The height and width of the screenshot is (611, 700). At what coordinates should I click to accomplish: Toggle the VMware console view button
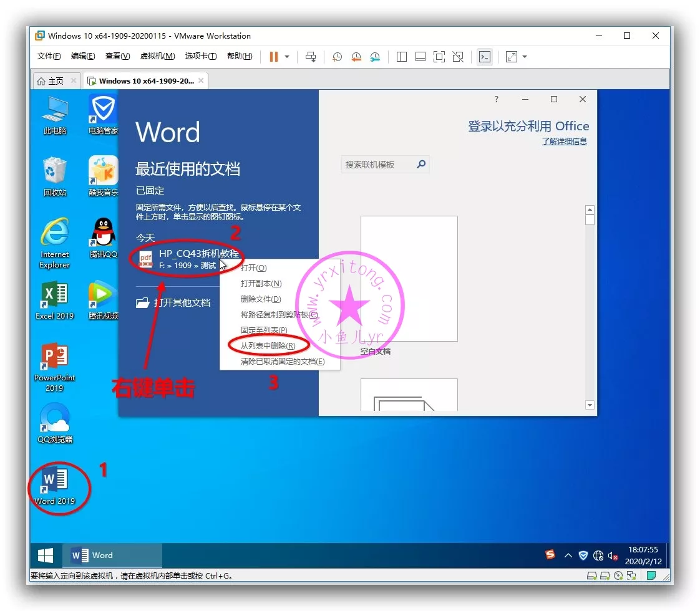tap(484, 57)
